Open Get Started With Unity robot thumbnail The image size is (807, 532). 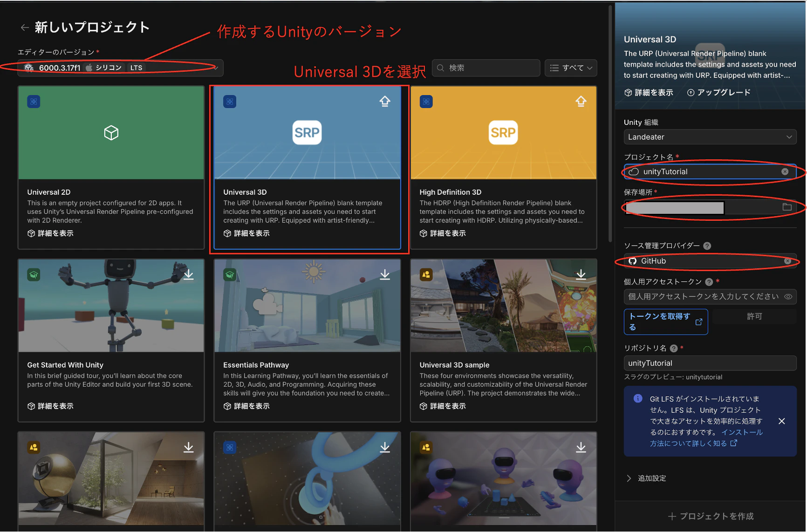[111, 306]
